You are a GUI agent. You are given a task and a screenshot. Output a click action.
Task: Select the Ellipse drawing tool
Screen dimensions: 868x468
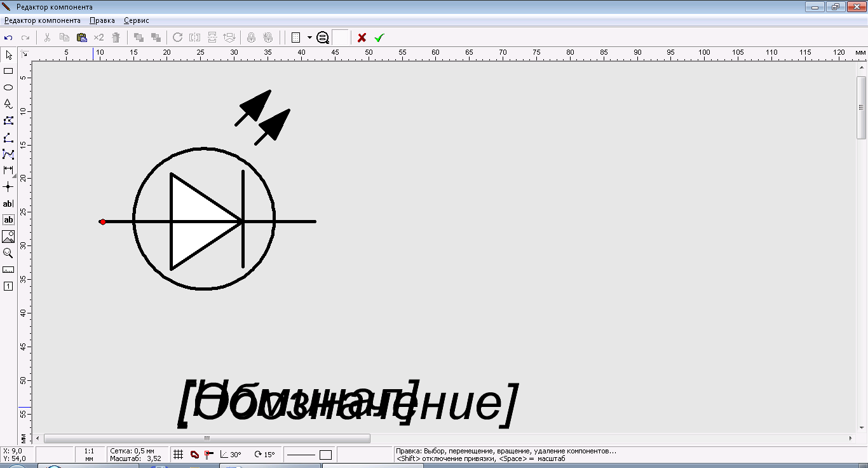8,88
